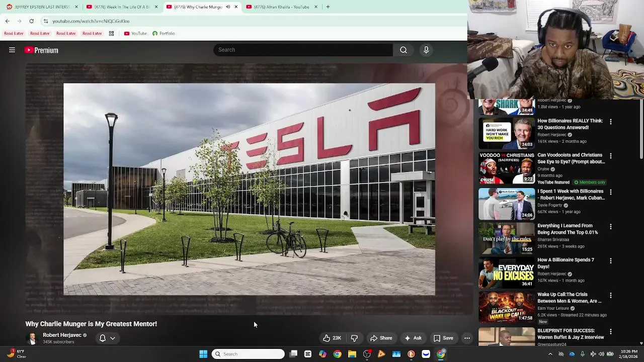Open options for How Billionaires REALLY Think video
This screenshot has height=362, width=644.
[610, 122]
